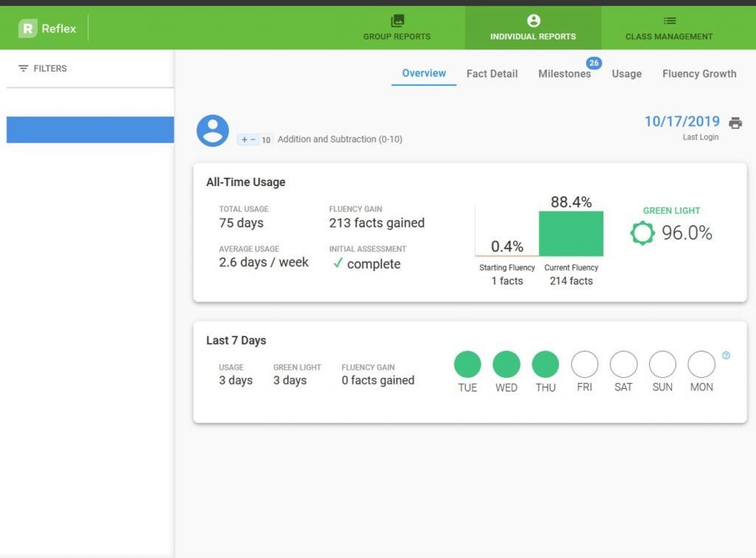Select the highlighted student row in sidebar
Image resolution: width=756 pixels, height=558 pixels.
coord(90,130)
